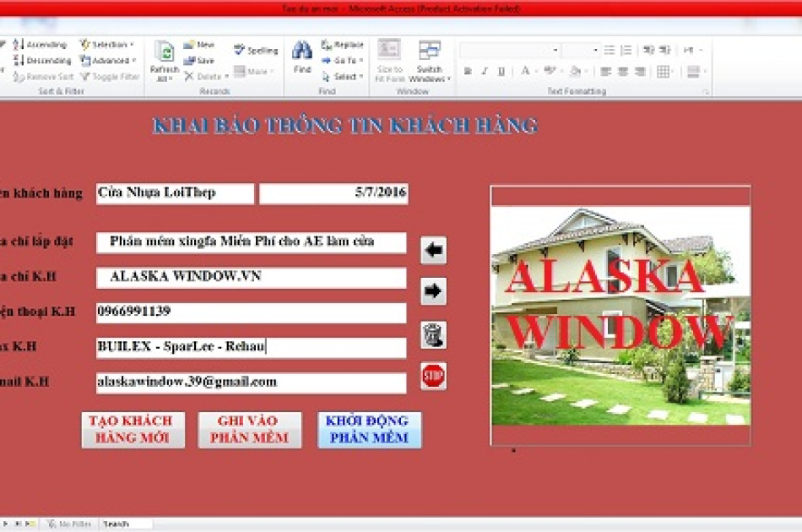Click Replace in the Find group

coord(342,45)
